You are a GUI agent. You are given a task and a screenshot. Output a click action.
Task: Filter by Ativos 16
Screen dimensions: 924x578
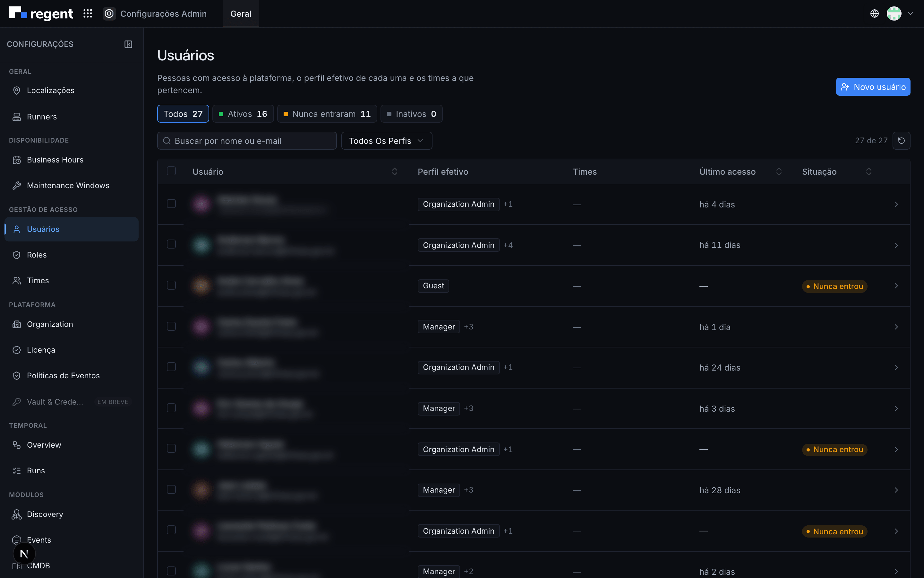click(243, 114)
